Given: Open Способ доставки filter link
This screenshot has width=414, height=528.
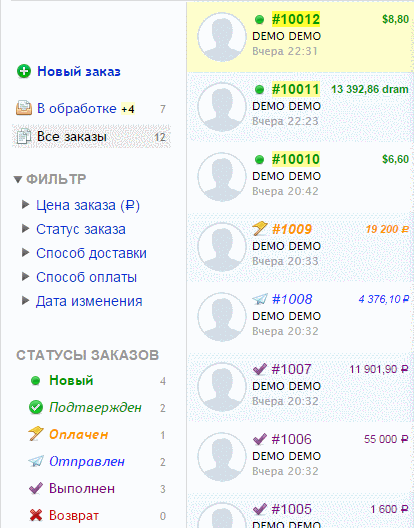Looking at the screenshot, I should click(x=91, y=253).
